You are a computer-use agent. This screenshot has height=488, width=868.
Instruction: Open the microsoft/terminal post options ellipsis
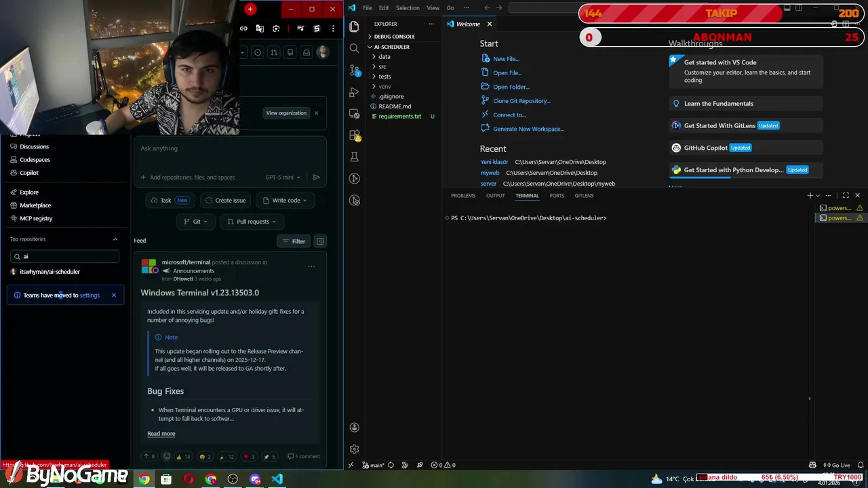point(311,266)
